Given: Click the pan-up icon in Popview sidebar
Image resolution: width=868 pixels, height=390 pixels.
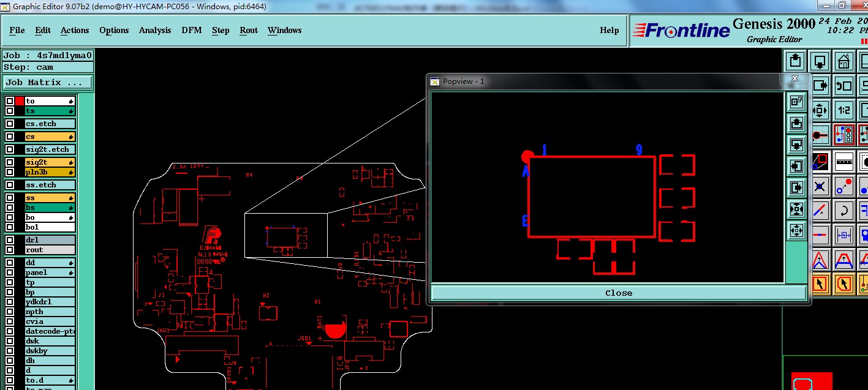Looking at the screenshot, I should pos(796,123).
